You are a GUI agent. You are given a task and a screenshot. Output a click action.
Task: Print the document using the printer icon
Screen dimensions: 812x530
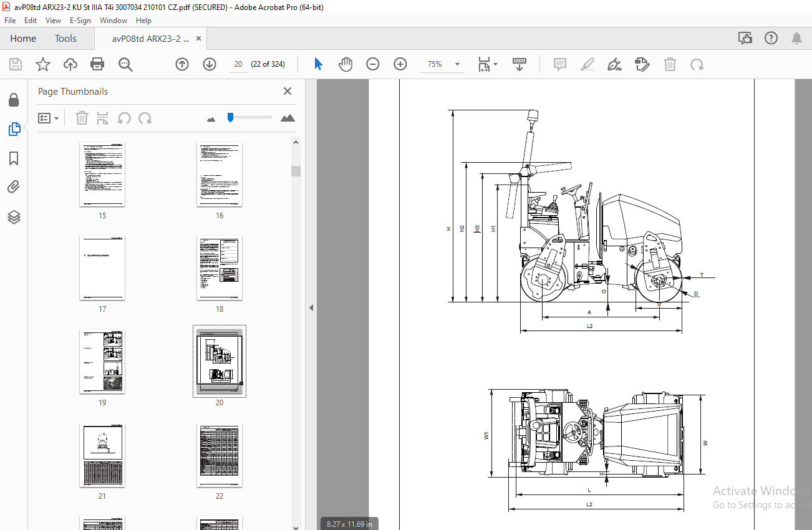coord(97,64)
